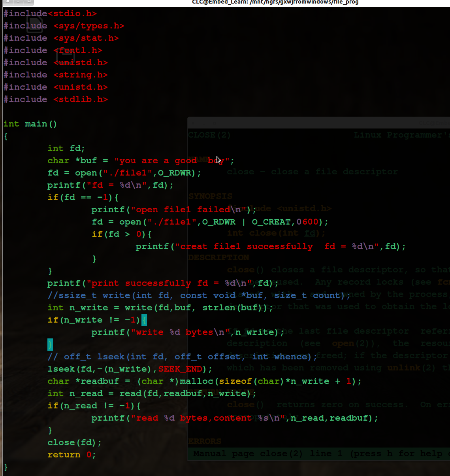Viewport: 450px width, 476px height.
Task: Click the "print successfully fd" printf line
Action: point(163,283)
